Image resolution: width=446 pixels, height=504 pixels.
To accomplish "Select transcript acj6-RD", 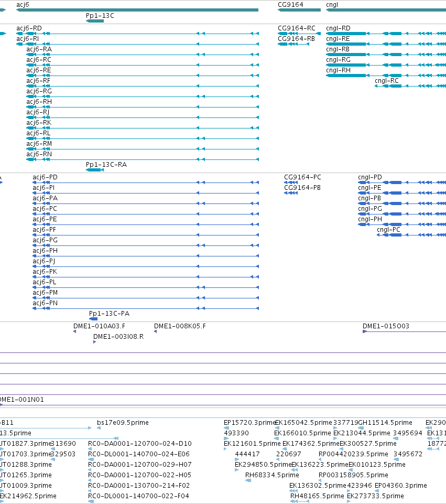I will point(29,28).
